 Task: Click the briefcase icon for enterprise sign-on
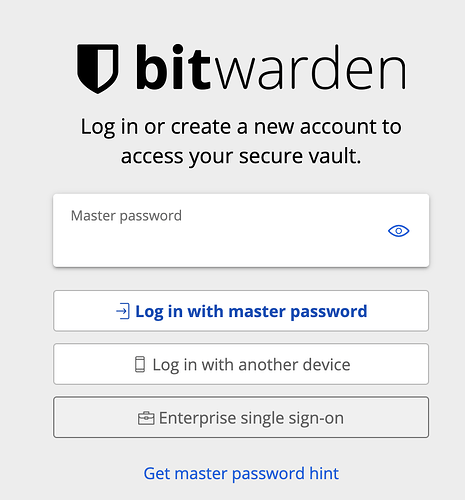pos(146,418)
